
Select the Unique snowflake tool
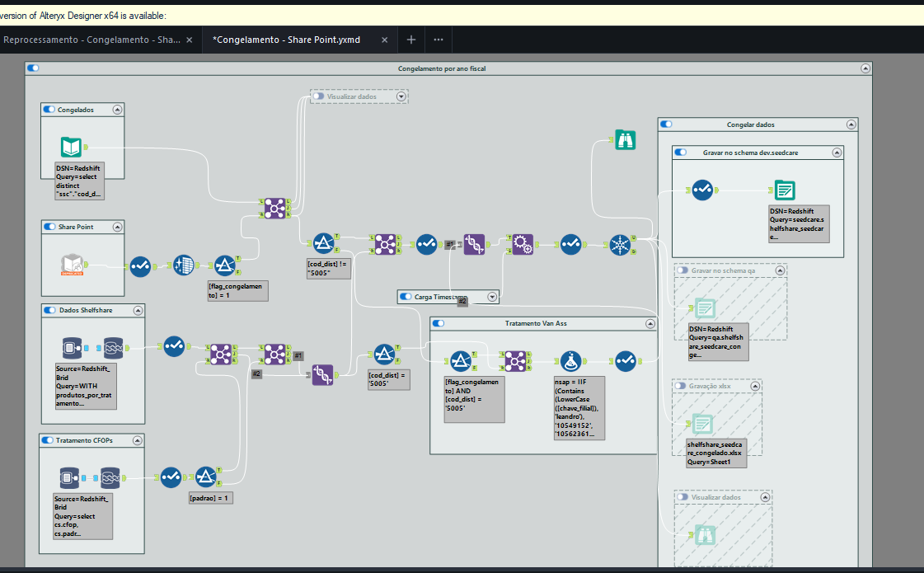(x=620, y=245)
